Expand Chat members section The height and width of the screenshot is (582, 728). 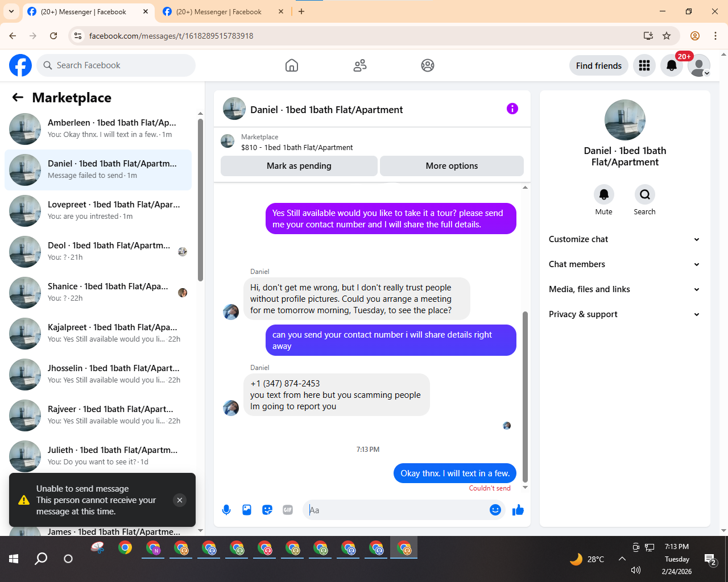pyautogui.click(x=624, y=264)
